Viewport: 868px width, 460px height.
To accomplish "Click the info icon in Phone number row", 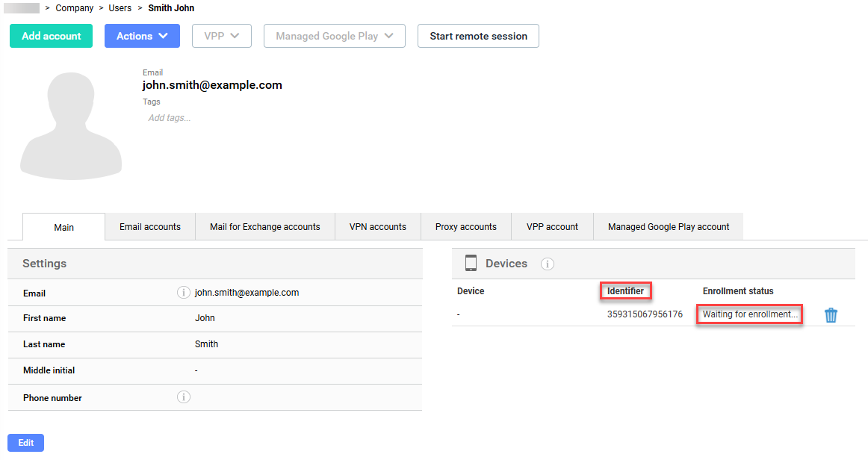I will 183,397.
